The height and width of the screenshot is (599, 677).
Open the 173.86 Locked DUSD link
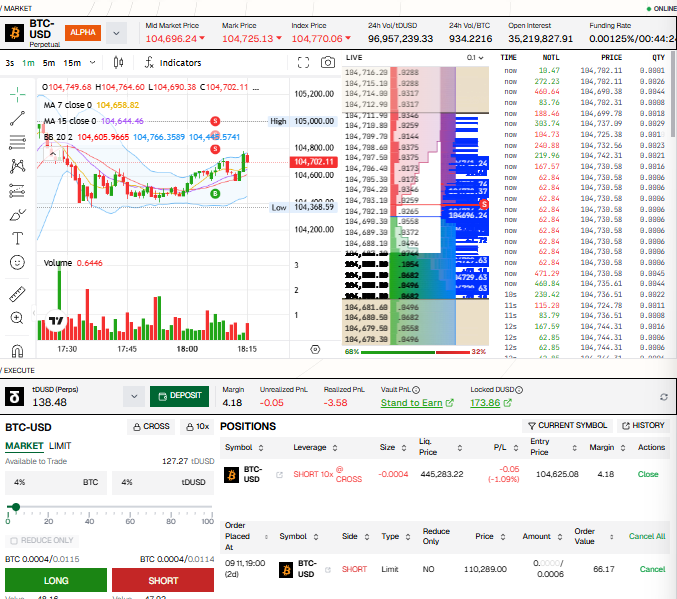[490, 403]
